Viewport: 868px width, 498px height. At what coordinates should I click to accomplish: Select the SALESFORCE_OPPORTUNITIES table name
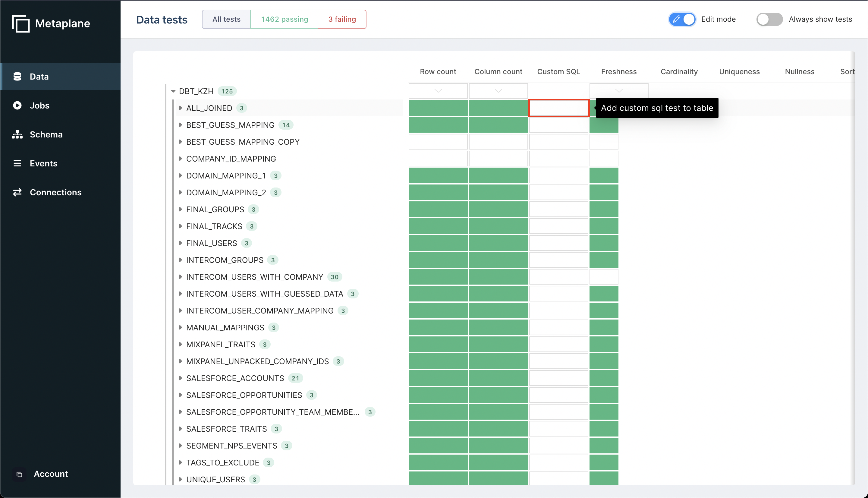[x=244, y=395]
